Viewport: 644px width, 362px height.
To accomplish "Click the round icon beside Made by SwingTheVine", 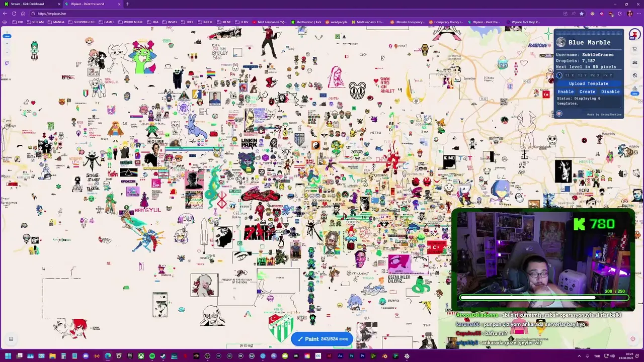I will point(559,113).
